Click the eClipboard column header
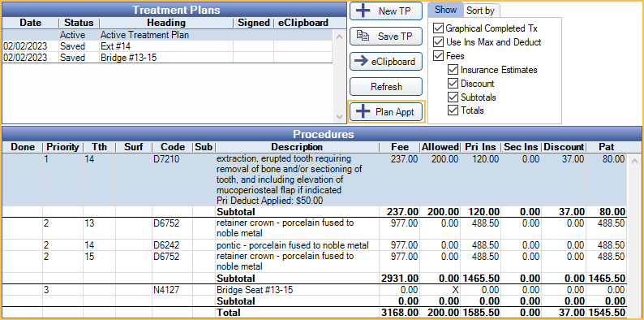This screenshot has width=644, height=320. coord(303,23)
